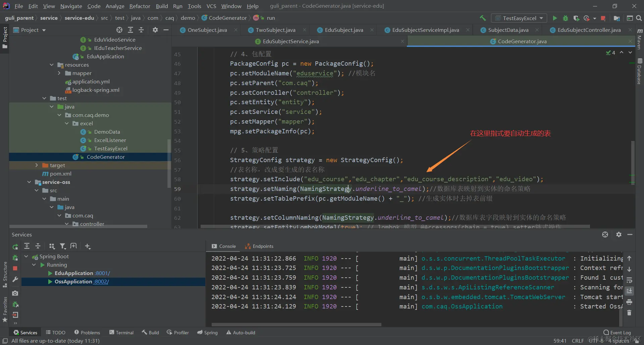This screenshot has width=644, height=345.
Task: Open Search Everywhere magnifier icon
Action: (x=639, y=18)
